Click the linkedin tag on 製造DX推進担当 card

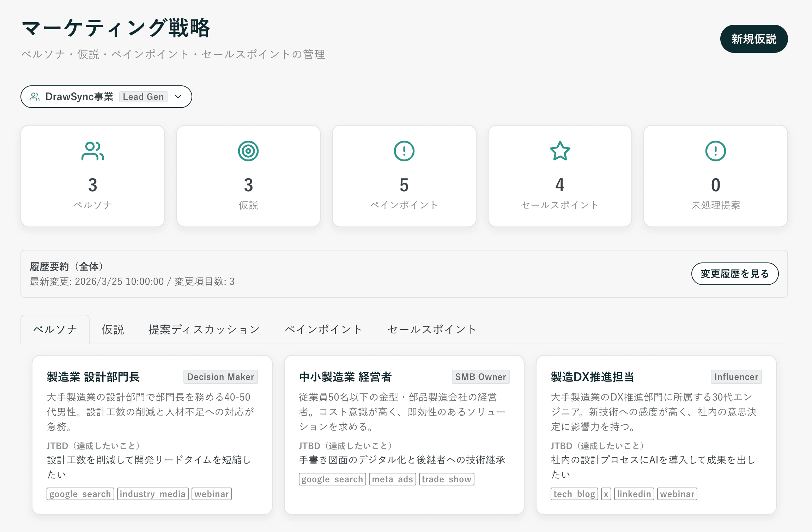pos(634,494)
